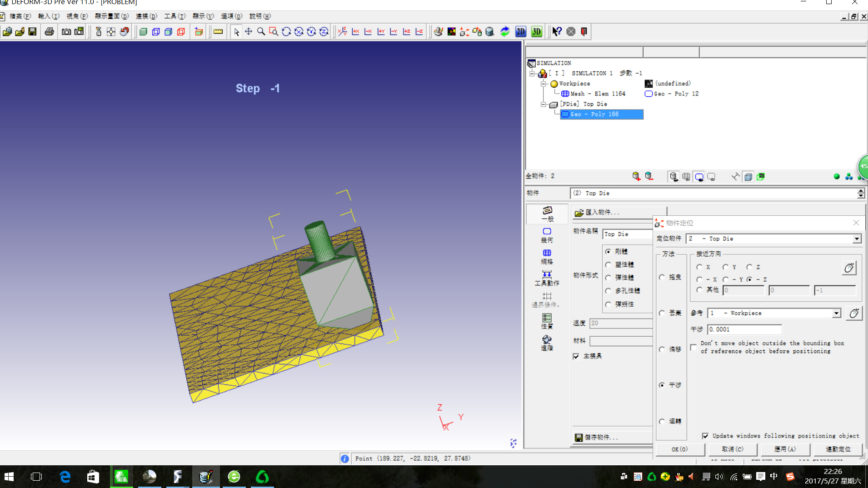Click the add object icon with red plus
The image size is (868, 488).
(x=636, y=177)
